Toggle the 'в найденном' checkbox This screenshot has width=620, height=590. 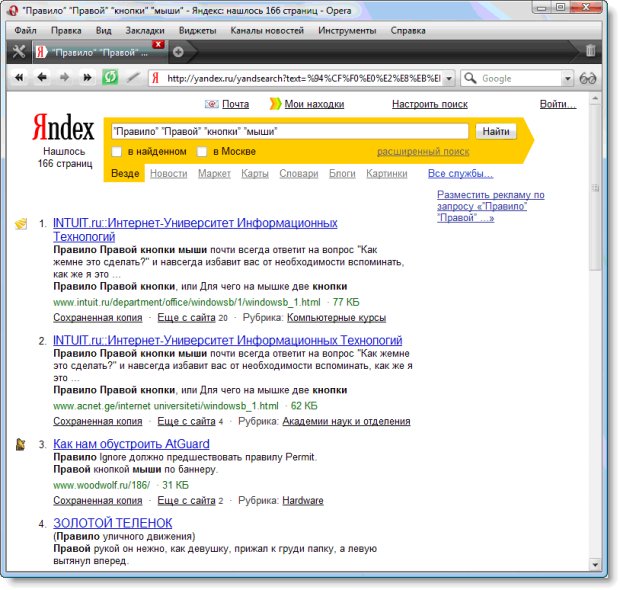click(117, 152)
